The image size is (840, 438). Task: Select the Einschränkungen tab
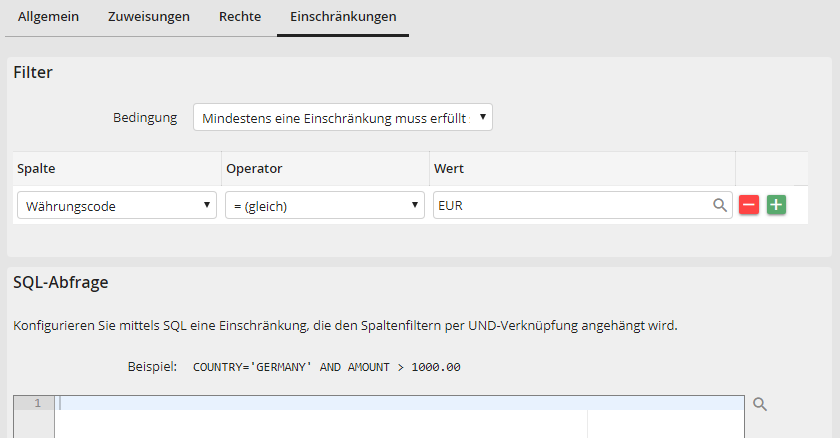(x=342, y=17)
